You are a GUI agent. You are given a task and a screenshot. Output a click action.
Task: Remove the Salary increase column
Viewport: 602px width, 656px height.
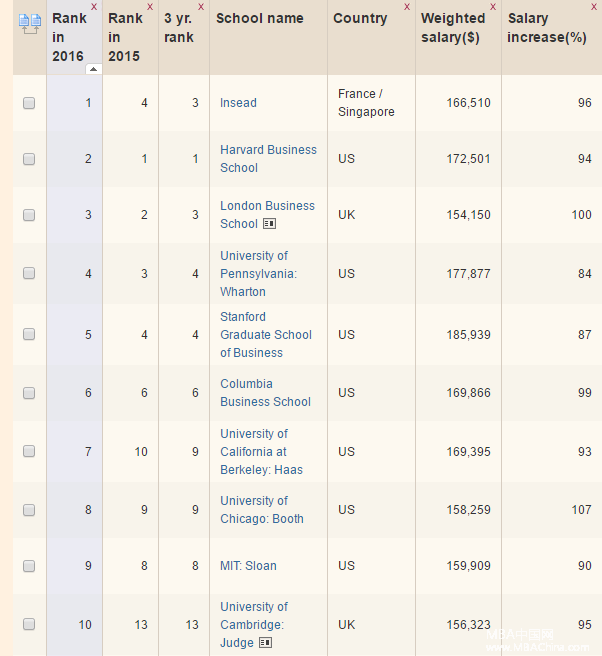click(x=594, y=7)
